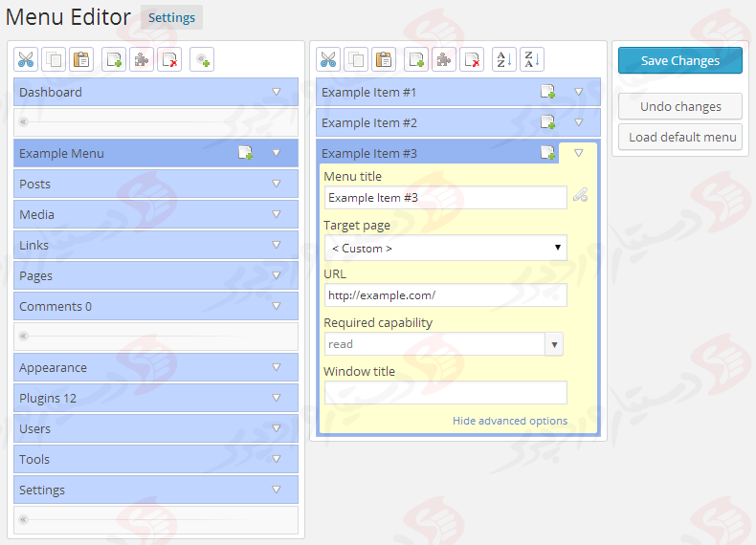756x545 pixels.
Task: Select Example Item #1 submenu row
Action: point(458,92)
